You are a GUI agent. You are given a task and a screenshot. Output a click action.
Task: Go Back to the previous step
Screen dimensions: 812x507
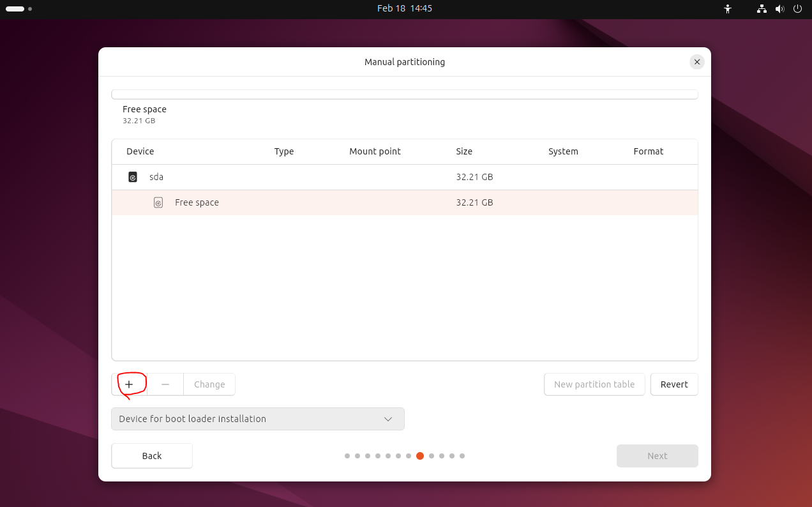point(152,456)
